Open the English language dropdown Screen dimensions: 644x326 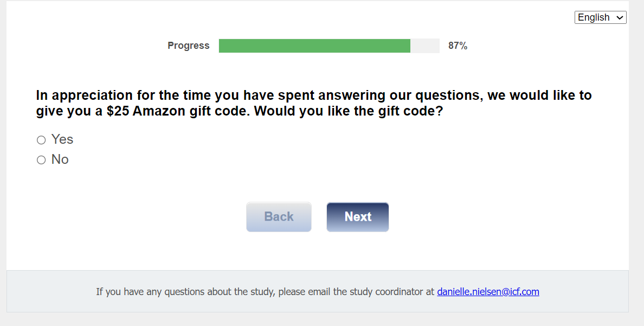(x=600, y=17)
